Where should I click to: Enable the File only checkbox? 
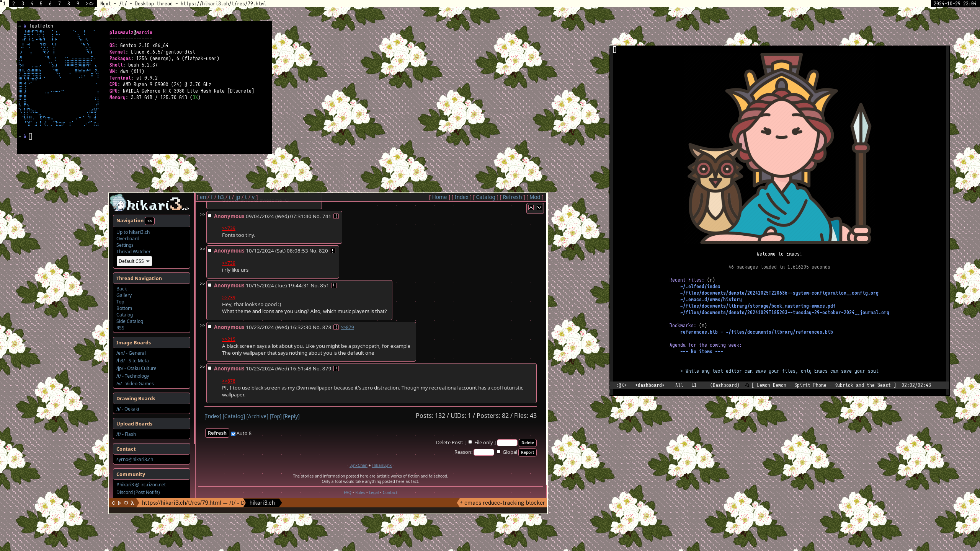(x=470, y=442)
